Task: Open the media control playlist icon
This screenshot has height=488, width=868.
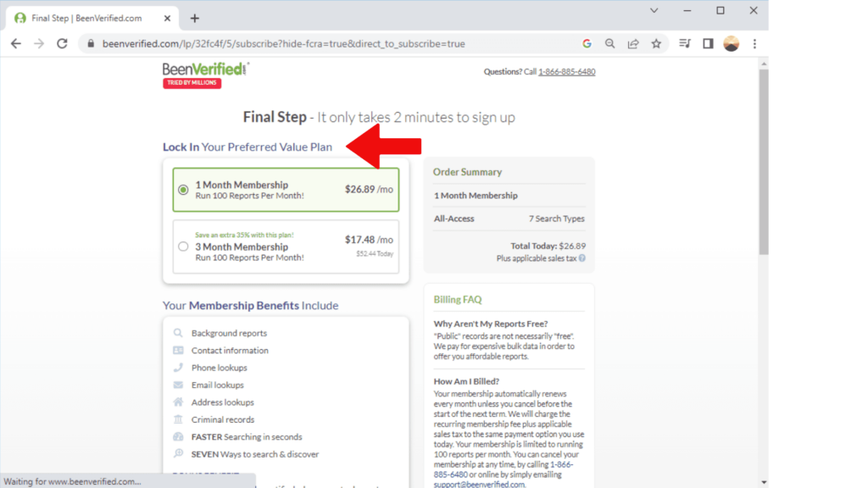Action: pos(685,44)
